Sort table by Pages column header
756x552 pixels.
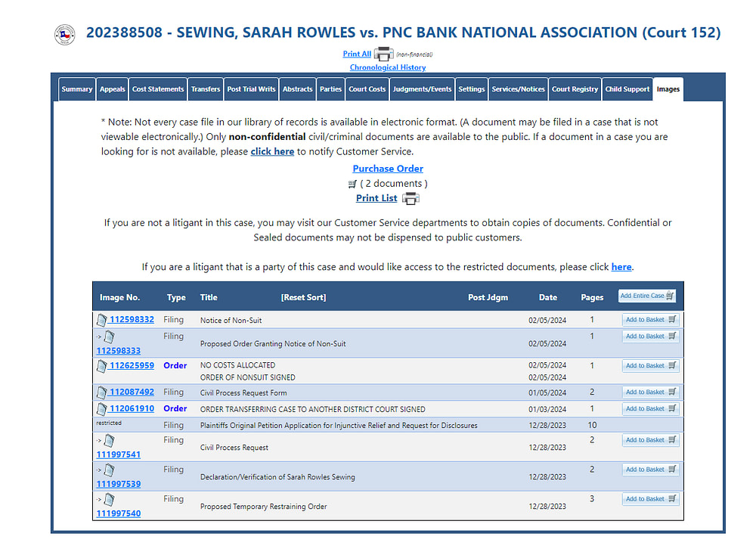click(592, 297)
